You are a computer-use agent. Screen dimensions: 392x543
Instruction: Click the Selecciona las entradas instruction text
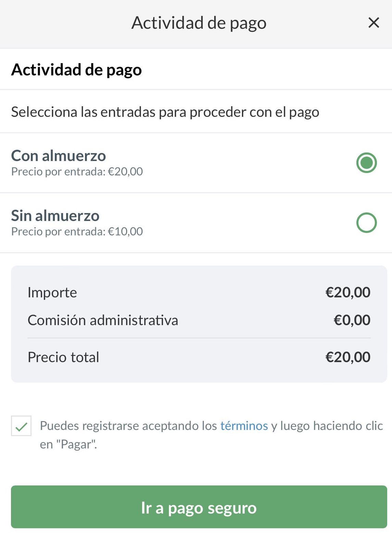point(165,112)
